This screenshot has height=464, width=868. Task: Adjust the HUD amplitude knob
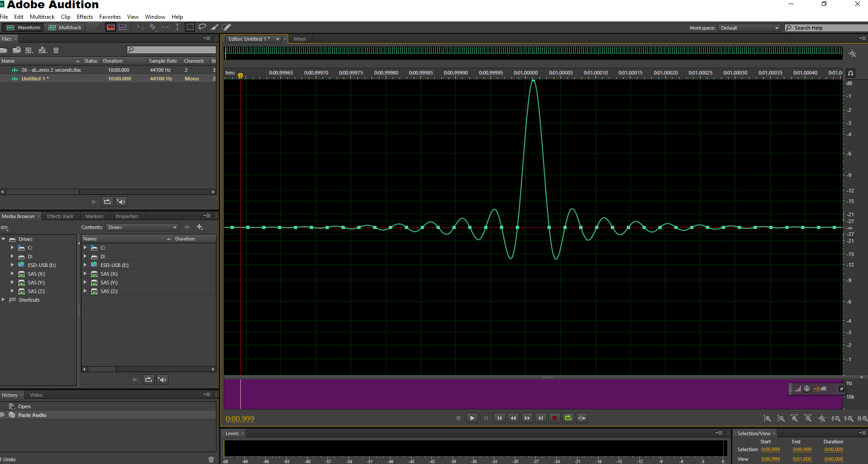[x=807, y=389]
